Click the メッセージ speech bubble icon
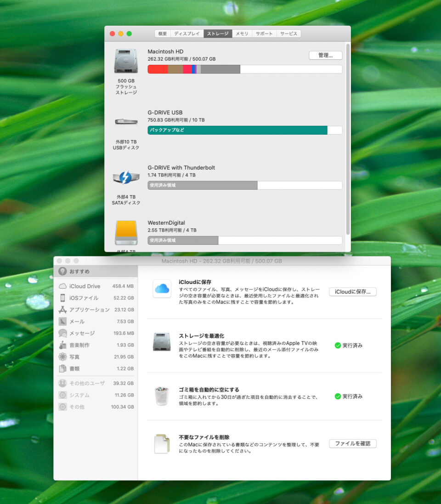The image size is (441, 504). 62,334
